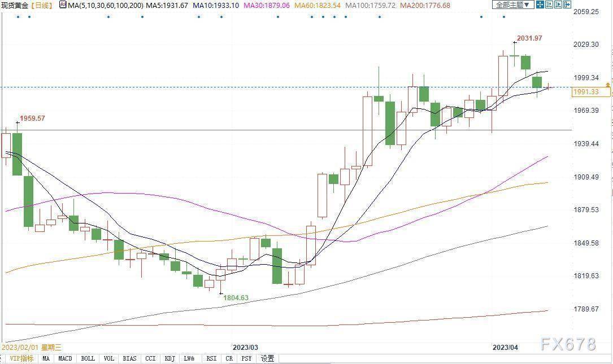Select the VIP指标 tab
This screenshot has height=364, width=613.
coord(21,358)
